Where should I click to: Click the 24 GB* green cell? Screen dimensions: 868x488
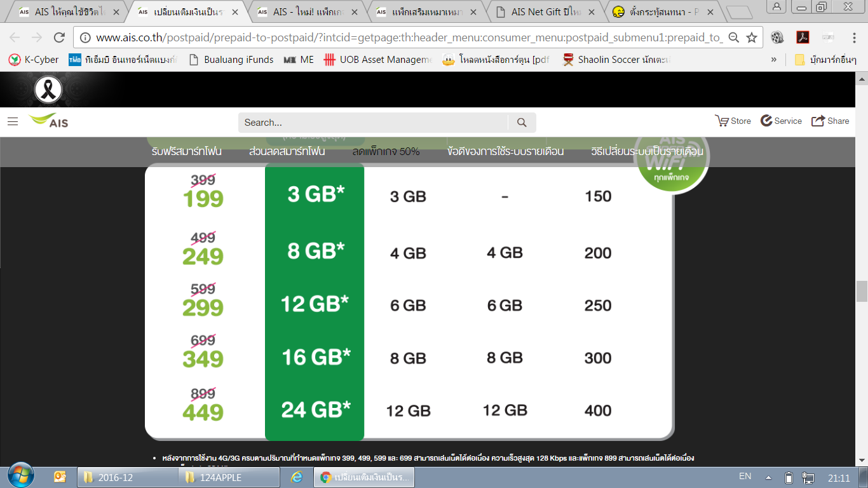[316, 409]
